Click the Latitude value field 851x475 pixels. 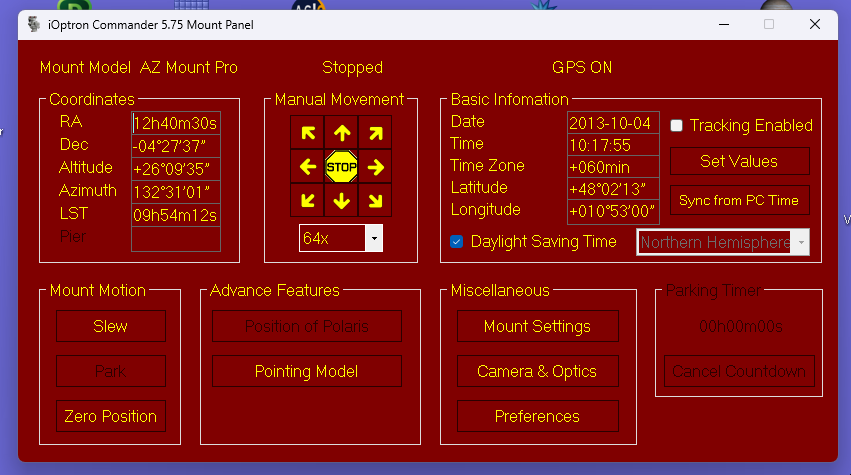pyautogui.click(x=613, y=189)
